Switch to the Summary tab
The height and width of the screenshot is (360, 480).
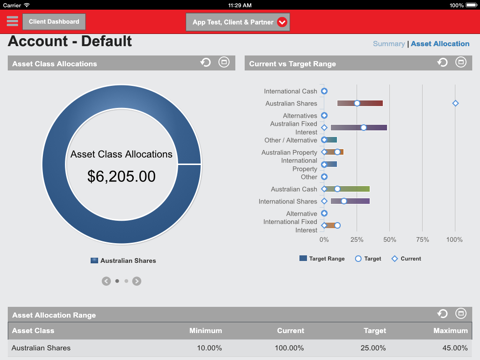(389, 44)
